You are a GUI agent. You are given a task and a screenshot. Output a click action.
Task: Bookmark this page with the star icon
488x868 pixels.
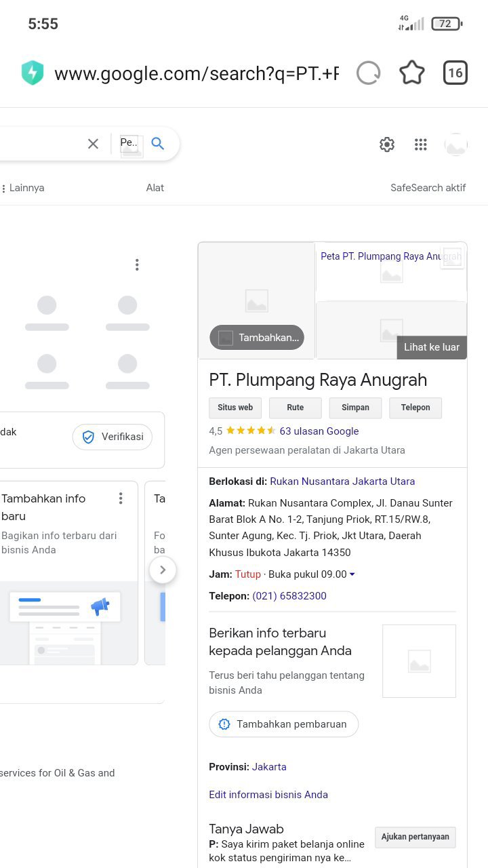click(x=411, y=73)
